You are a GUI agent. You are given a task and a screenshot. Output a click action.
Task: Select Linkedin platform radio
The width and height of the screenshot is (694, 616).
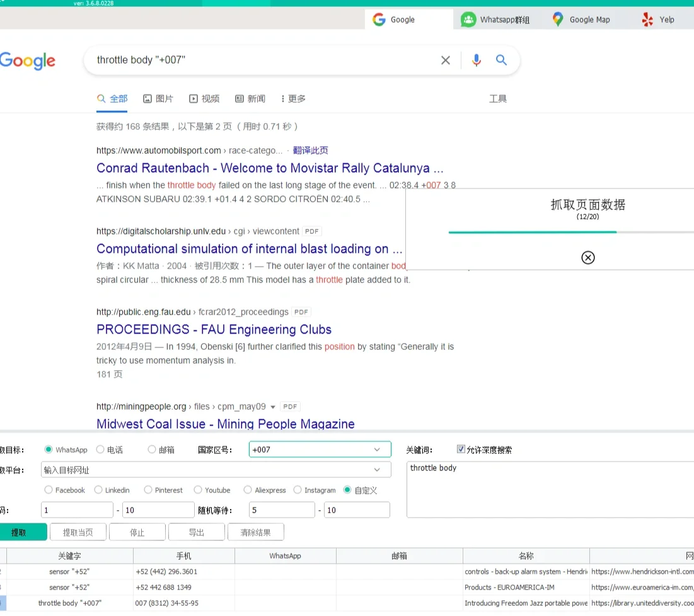[x=98, y=490]
